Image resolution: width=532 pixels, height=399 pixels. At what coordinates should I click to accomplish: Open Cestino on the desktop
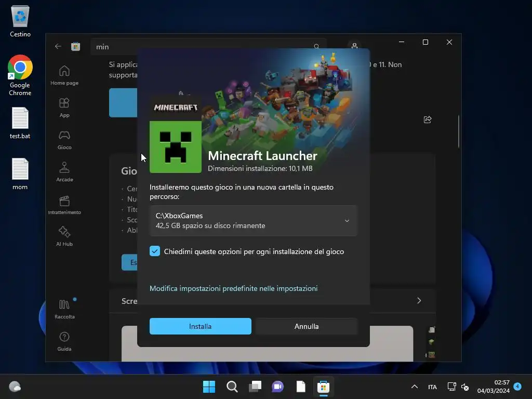click(20, 21)
